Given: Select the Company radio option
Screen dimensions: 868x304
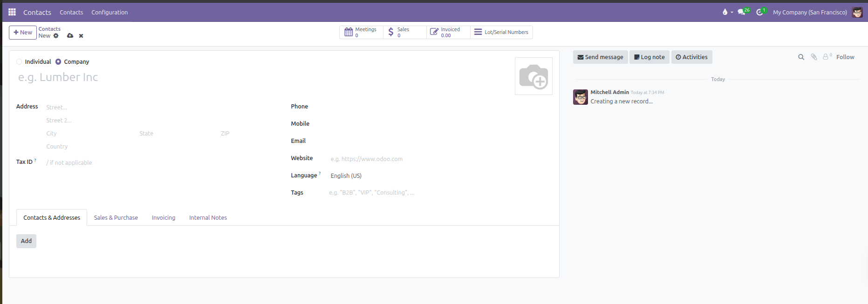Looking at the screenshot, I should 58,61.
